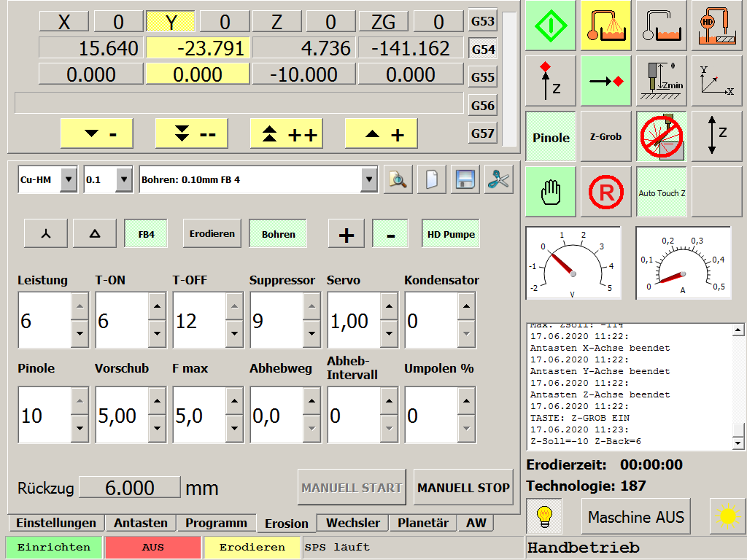Click the hand manual mode icon
This screenshot has width=747, height=560.
[x=551, y=192]
